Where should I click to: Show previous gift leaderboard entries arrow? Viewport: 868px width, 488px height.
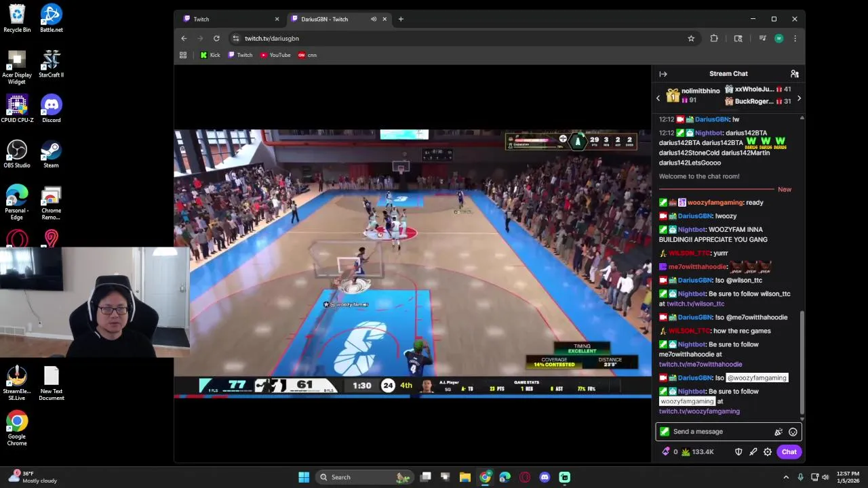pos(658,98)
